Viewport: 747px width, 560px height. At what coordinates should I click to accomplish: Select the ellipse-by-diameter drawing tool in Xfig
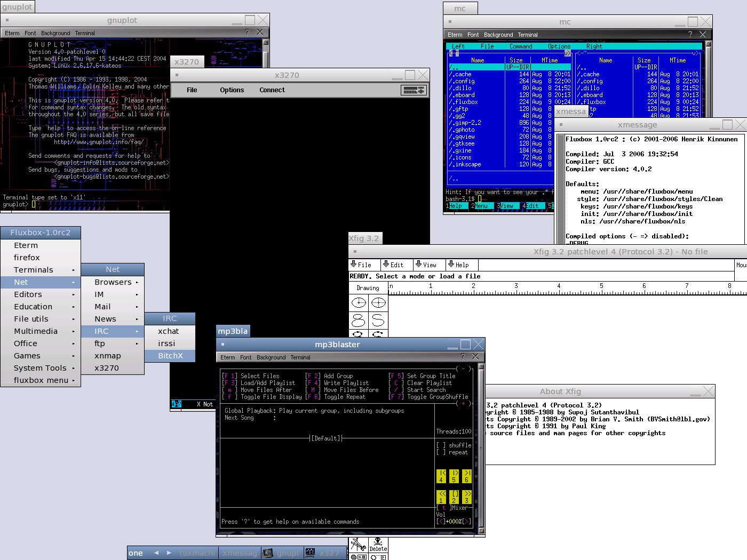pyautogui.click(x=378, y=303)
